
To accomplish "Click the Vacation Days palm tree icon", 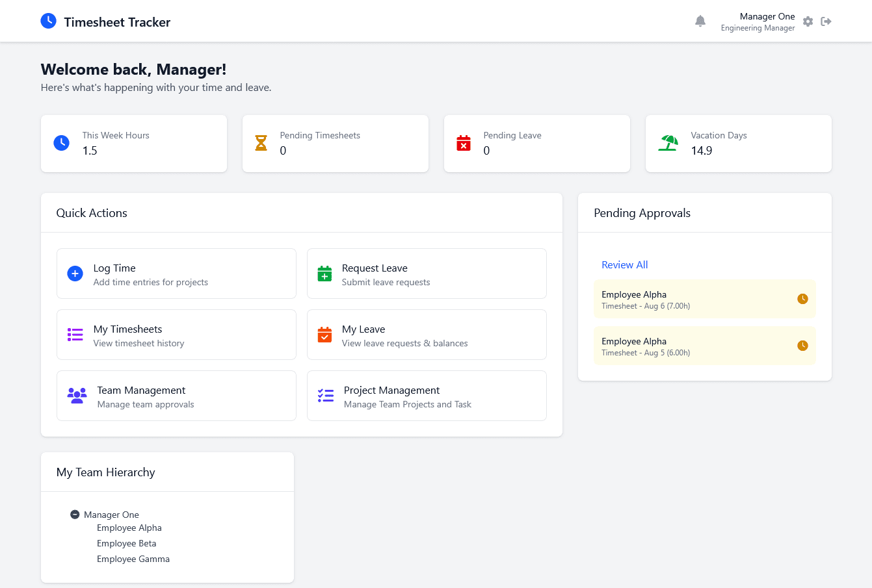I will [x=668, y=143].
